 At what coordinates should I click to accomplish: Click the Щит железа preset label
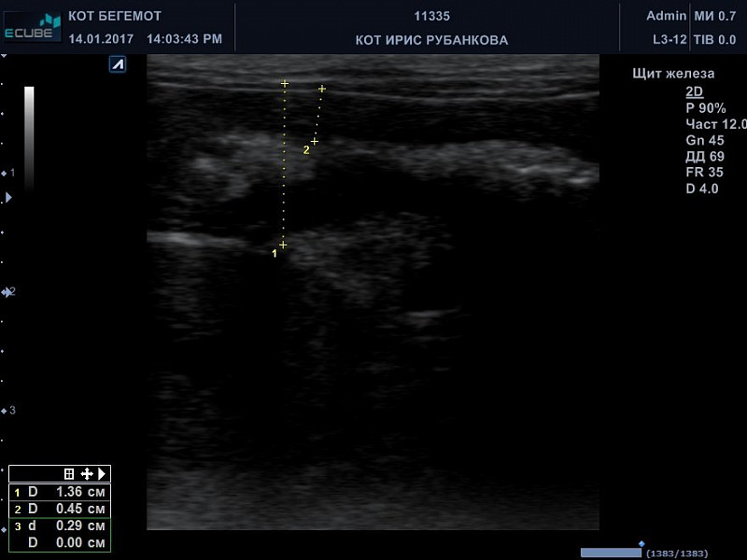click(x=673, y=74)
